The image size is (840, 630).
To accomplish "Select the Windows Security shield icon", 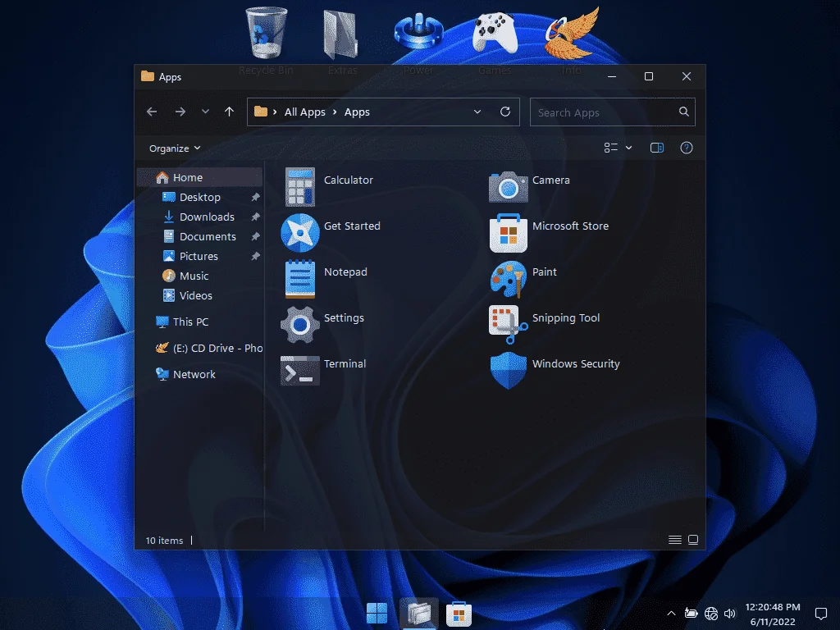I will click(508, 370).
